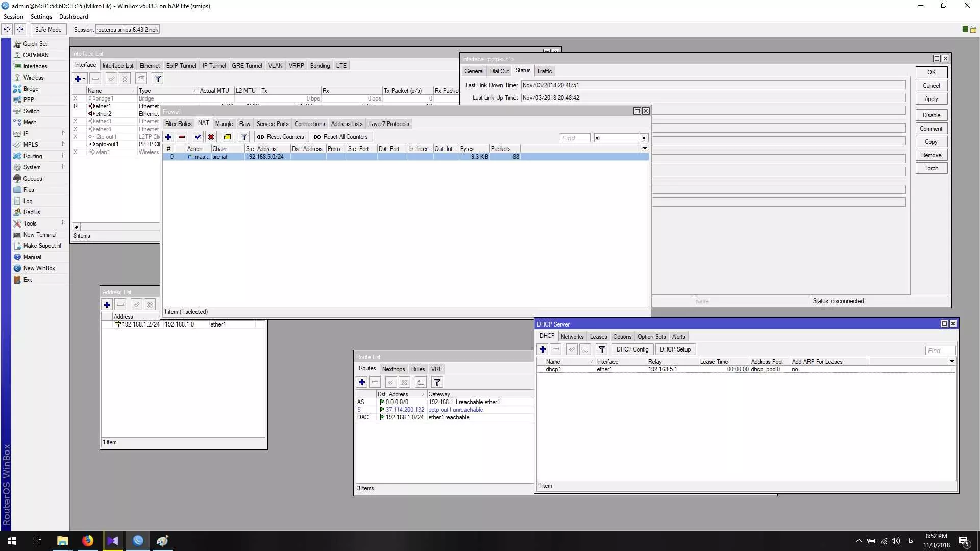The image size is (980, 551).
Task: Add a DHCP server with the plus icon
Action: tap(543, 349)
